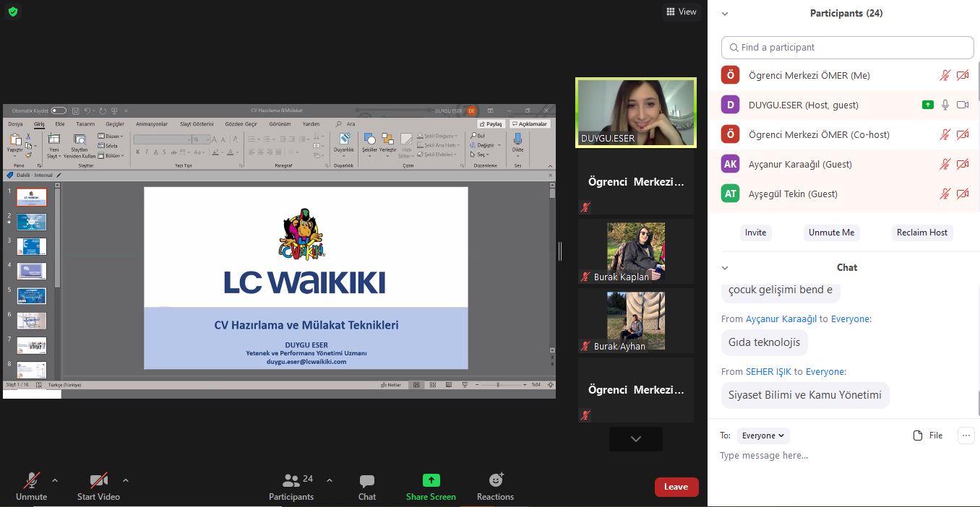The height and width of the screenshot is (507, 980).
Task: Open the chat more options ellipsis
Action: point(966,435)
